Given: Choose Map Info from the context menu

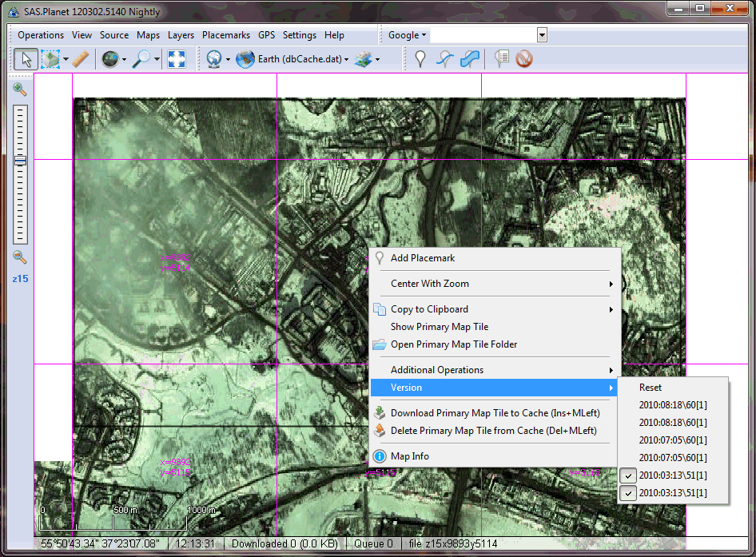Looking at the screenshot, I should point(409,456).
